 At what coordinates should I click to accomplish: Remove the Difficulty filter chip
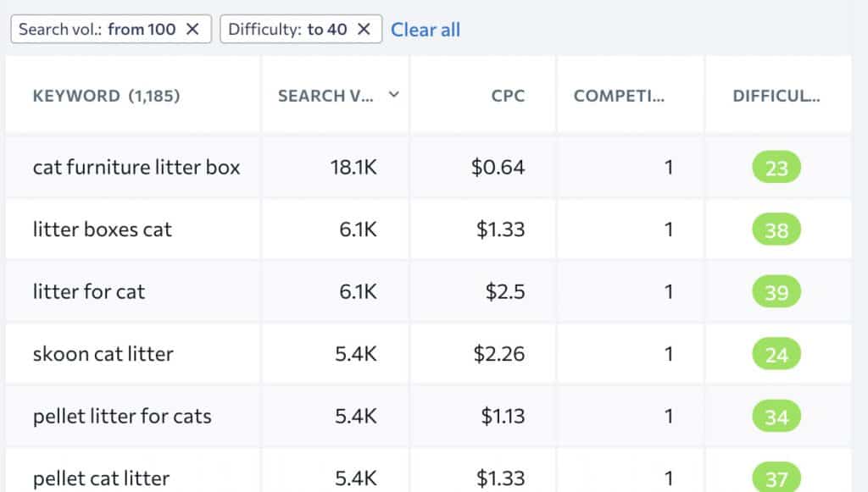click(x=364, y=30)
